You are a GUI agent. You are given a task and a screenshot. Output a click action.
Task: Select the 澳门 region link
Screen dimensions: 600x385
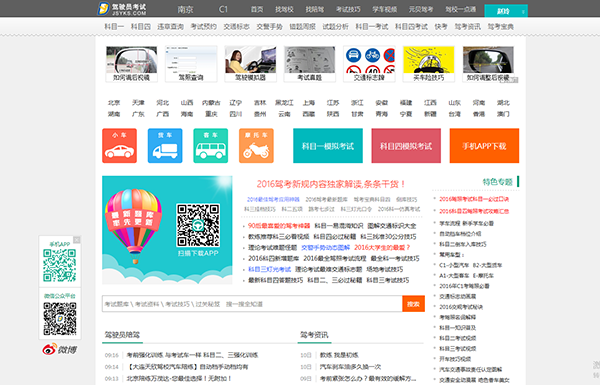point(503,114)
